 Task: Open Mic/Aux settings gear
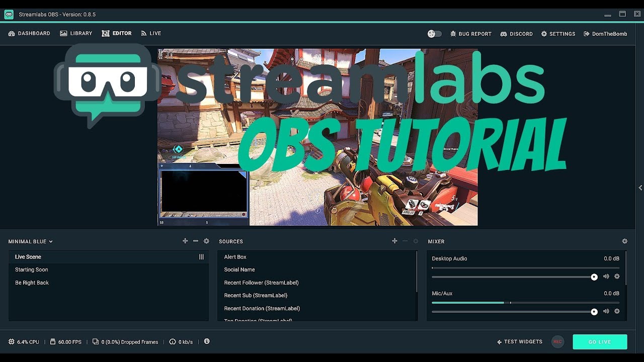coord(617,311)
